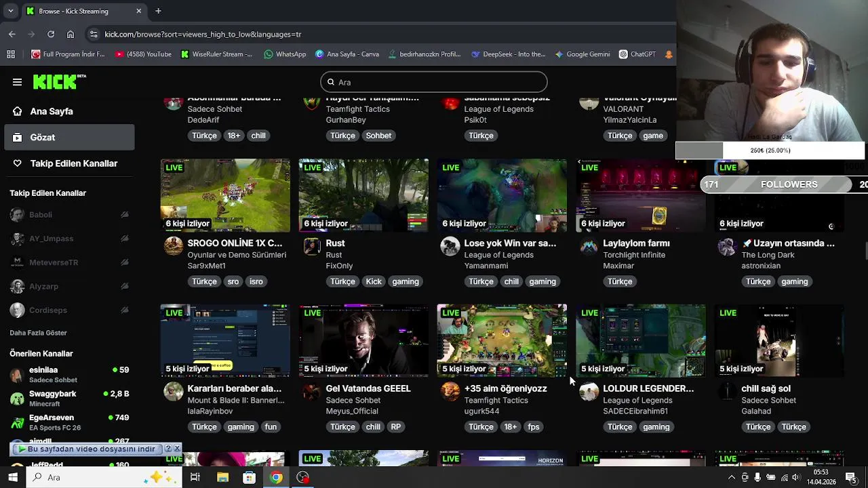Click the page vertical scrollbar

865,249
